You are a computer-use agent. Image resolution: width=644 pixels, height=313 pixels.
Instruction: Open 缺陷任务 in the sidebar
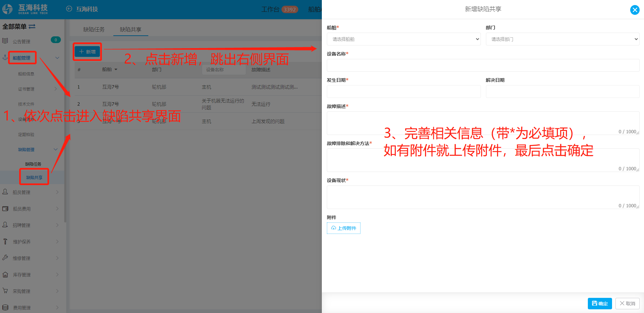click(33, 164)
